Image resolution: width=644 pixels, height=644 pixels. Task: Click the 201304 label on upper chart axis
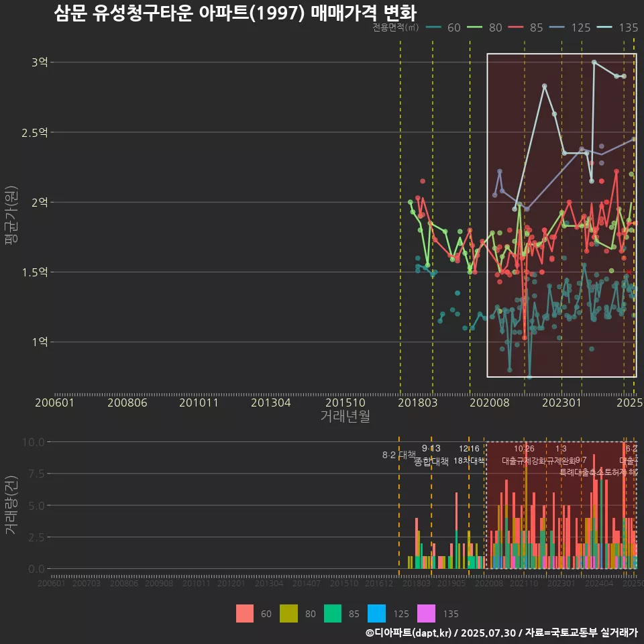pyautogui.click(x=270, y=402)
